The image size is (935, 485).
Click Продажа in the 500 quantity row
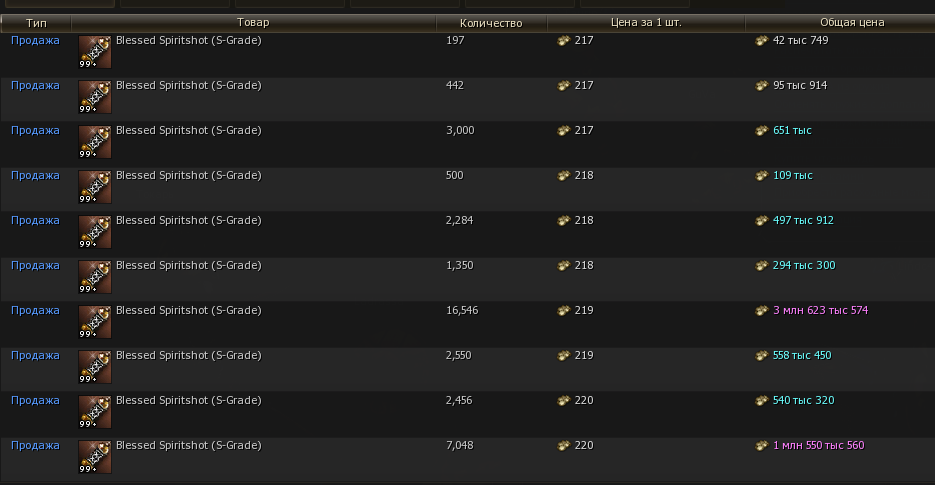(35, 176)
